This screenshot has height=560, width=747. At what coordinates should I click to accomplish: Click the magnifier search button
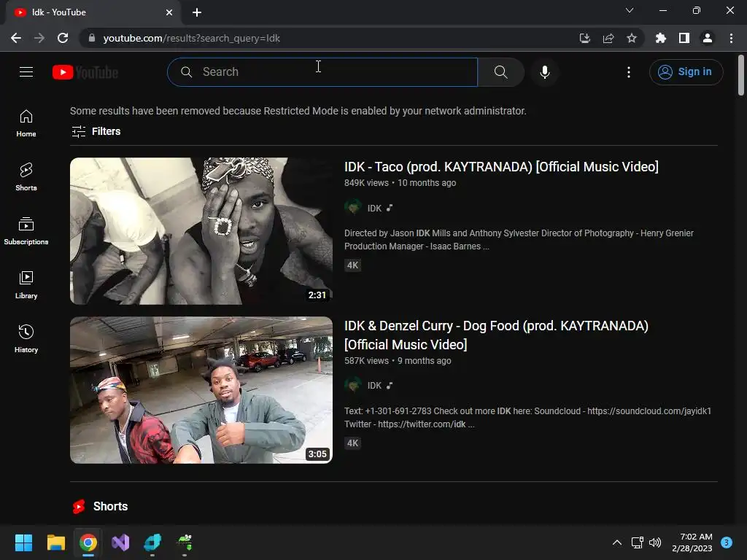tap(500, 72)
